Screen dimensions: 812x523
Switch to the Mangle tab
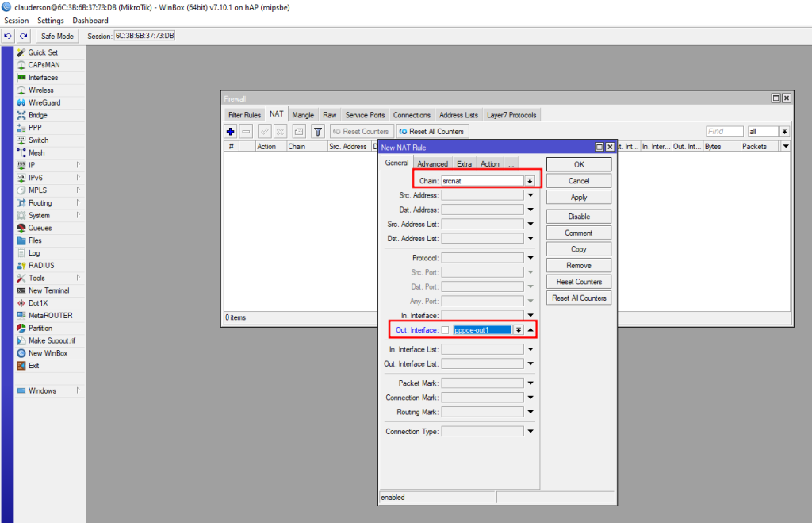pos(303,115)
